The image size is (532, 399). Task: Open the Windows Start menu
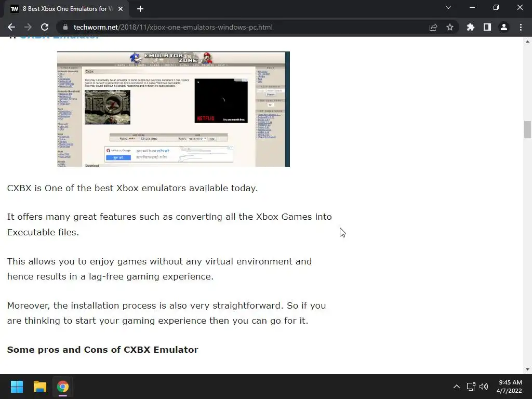coord(17,387)
